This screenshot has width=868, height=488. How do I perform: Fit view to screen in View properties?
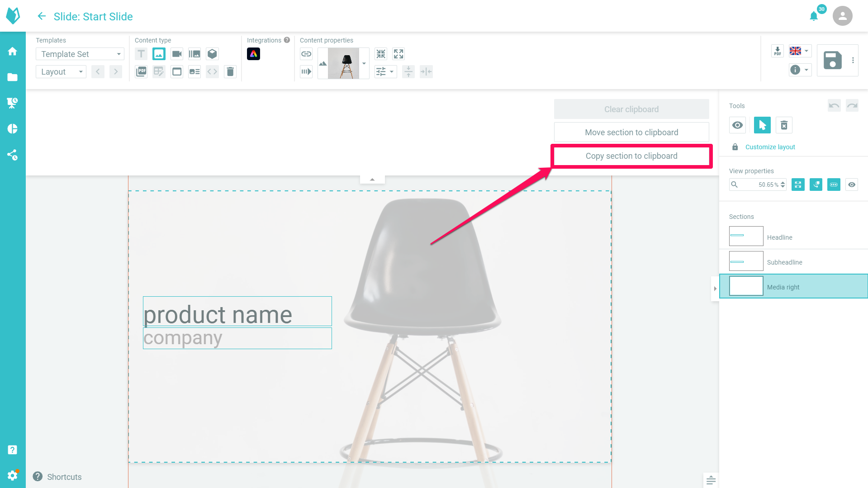pyautogui.click(x=798, y=185)
